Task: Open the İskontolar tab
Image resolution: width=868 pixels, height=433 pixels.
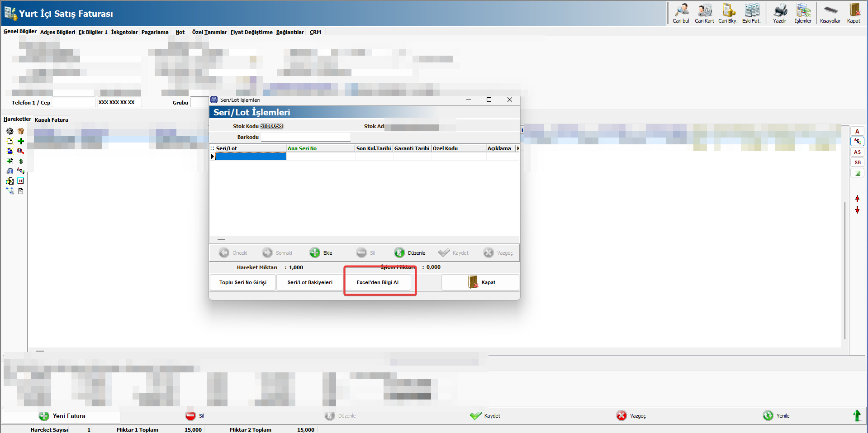Action: (124, 32)
